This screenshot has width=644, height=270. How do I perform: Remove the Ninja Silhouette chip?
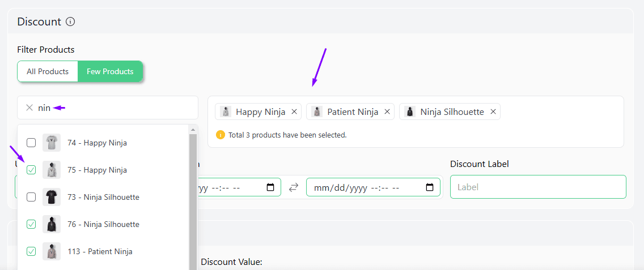(x=493, y=112)
